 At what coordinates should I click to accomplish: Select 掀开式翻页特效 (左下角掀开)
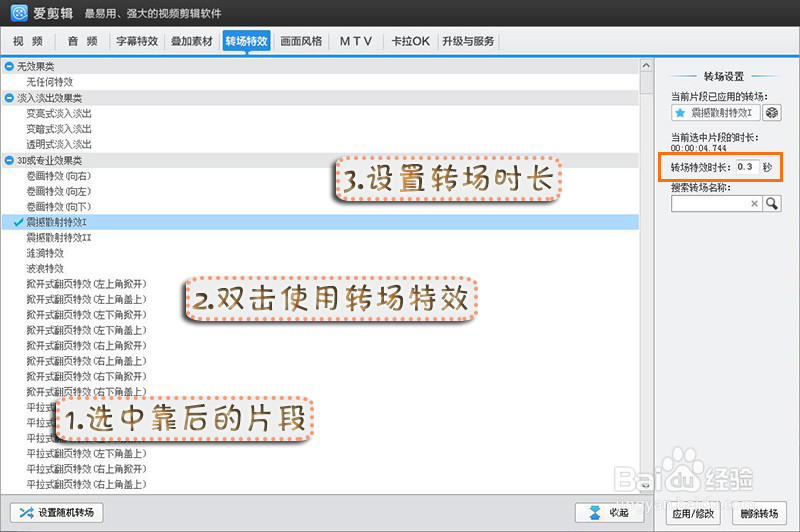[x=86, y=315]
